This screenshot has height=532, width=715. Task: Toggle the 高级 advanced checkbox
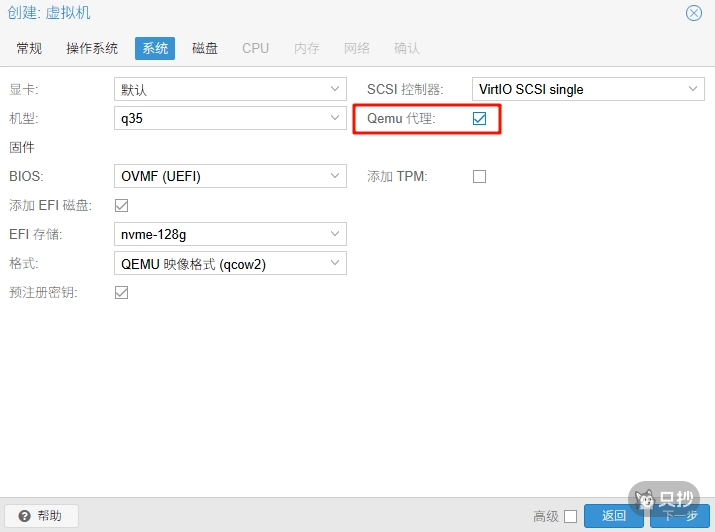point(570,516)
